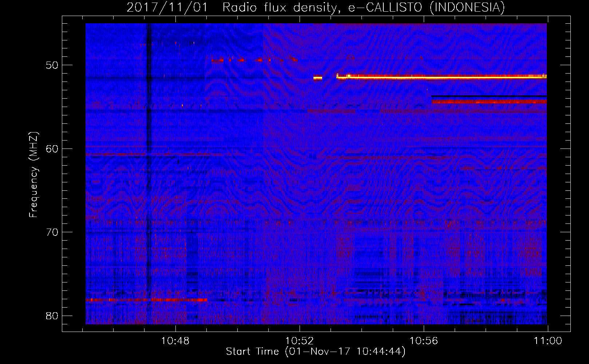The width and height of the screenshot is (589, 364).
Task: Click the 11:00 time tick label
Action: coord(548,341)
